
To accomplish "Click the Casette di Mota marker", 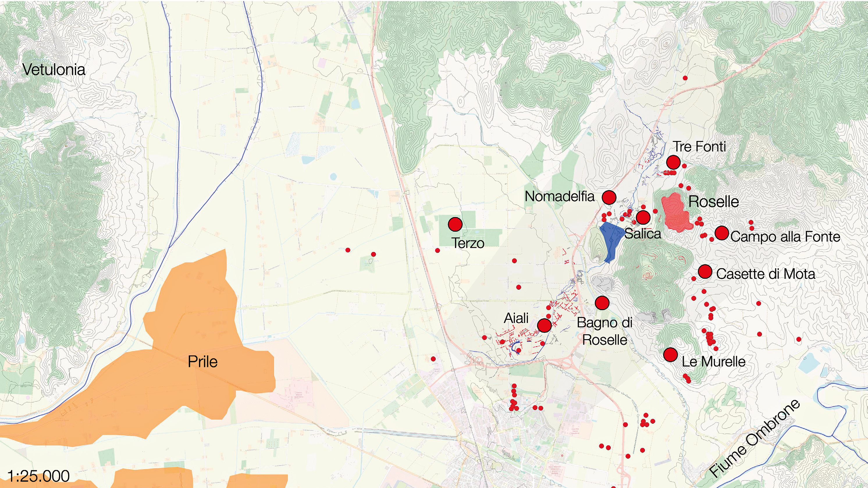I will (705, 271).
